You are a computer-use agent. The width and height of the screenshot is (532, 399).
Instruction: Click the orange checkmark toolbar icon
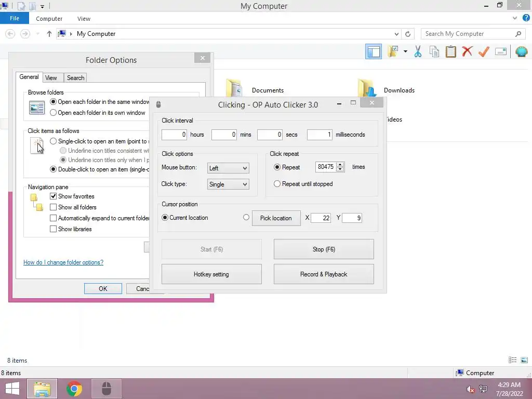pos(484,51)
